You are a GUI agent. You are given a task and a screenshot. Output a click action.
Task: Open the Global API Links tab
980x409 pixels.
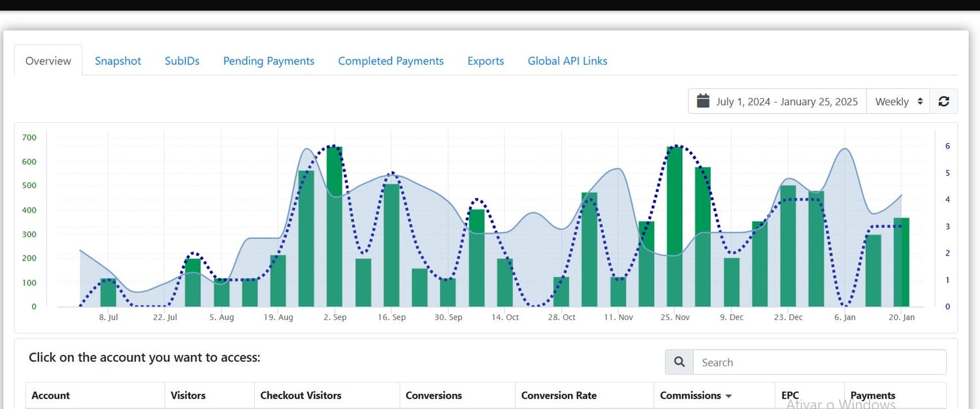(567, 61)
